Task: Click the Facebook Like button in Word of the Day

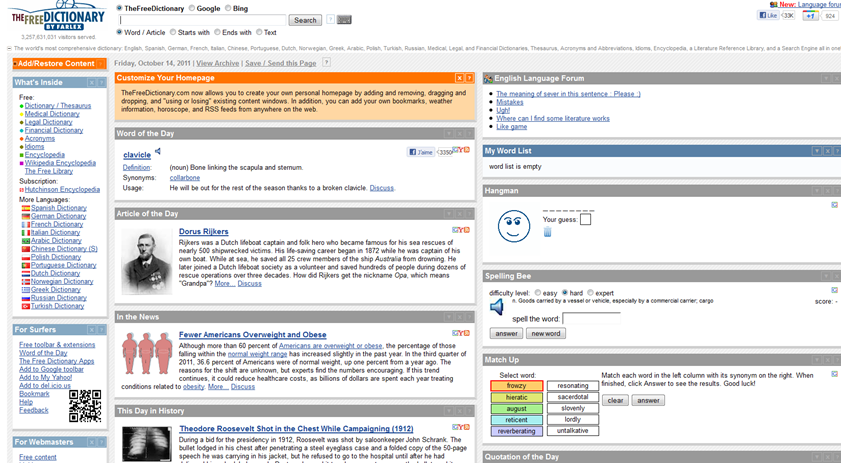Action: [422, 153]
